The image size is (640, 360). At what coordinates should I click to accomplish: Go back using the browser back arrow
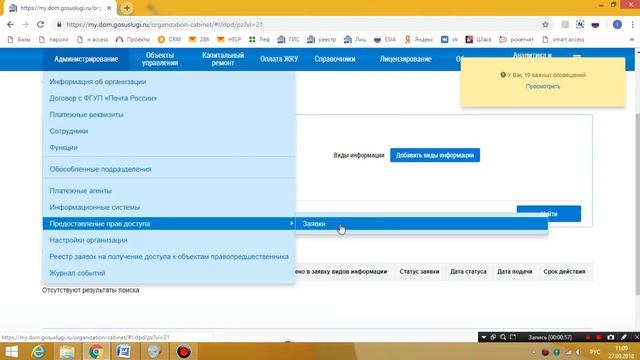[10, 24]
